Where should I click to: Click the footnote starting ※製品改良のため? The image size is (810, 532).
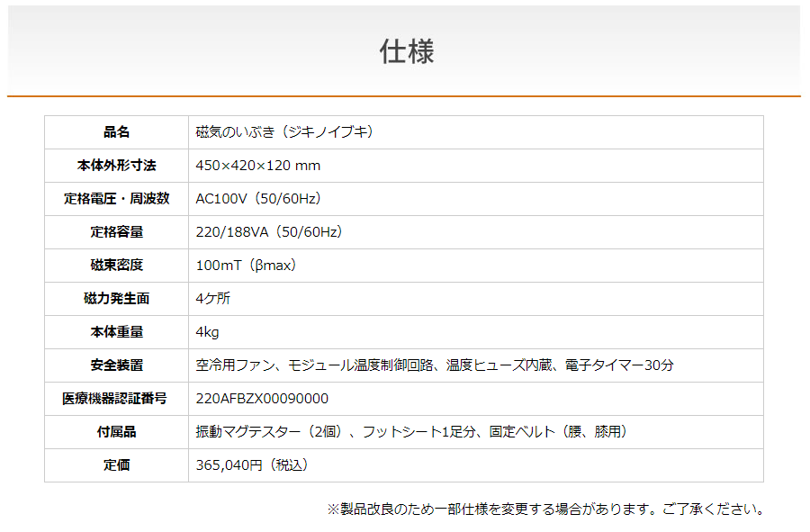tap(545, 509)
